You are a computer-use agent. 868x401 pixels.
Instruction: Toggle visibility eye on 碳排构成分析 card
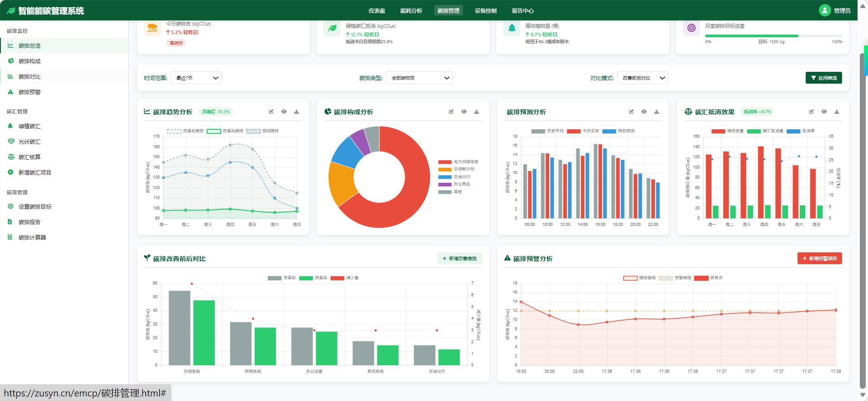tap(464, 112)
